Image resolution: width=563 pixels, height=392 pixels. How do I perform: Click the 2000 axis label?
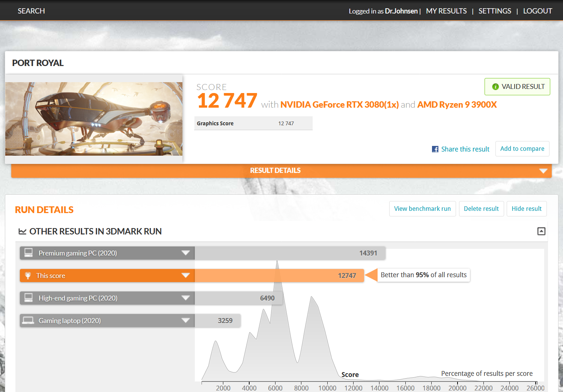tap(223, 388)
